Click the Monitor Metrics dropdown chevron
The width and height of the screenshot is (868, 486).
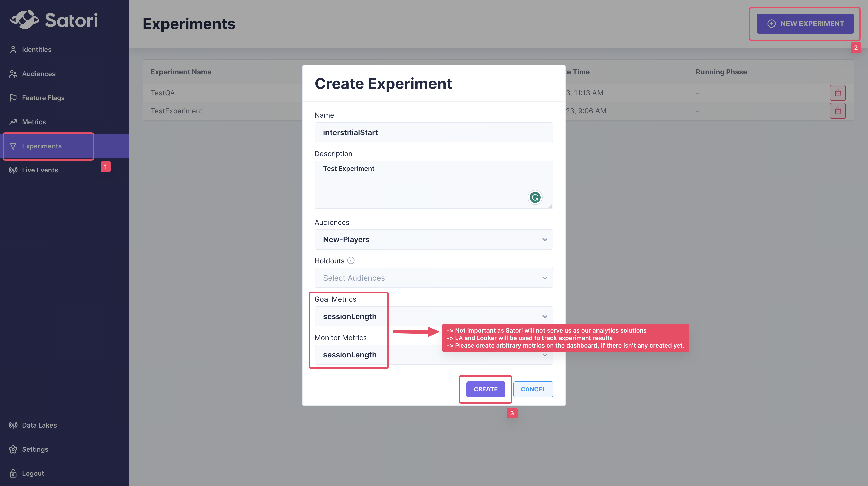[545, 355]
